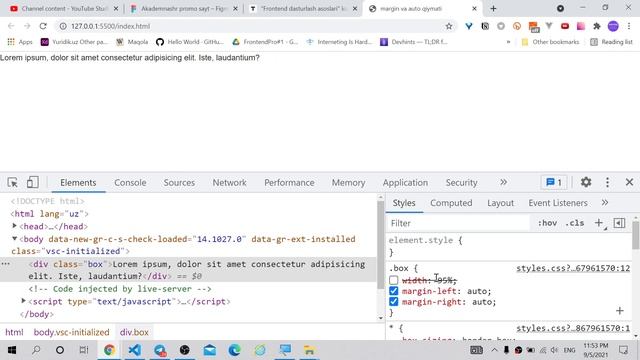Image resolution: width=640 pixels, height=360 pixels.
Task: Click the Elements panel scrollbar down arrow
Action: click(x=380, y=318)
